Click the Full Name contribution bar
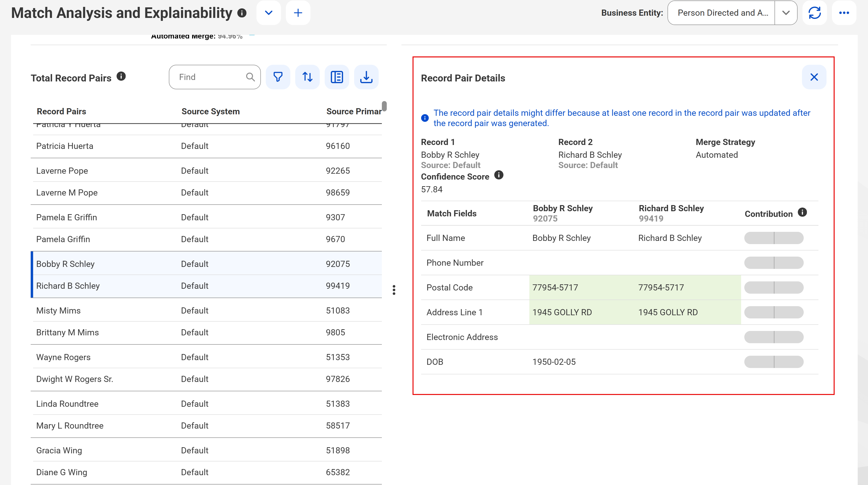This screenshot has height=485, width=868. tap(774, 238)
